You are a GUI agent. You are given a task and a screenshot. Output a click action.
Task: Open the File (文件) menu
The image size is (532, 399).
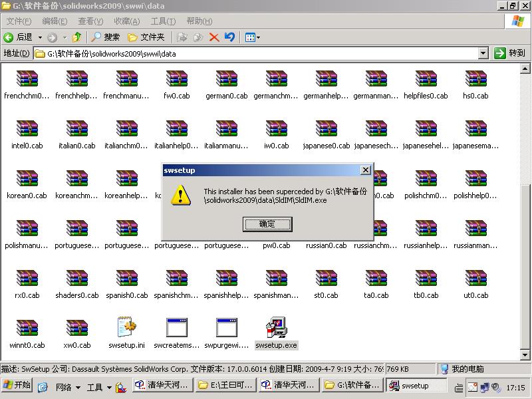(x=19, y=21)
